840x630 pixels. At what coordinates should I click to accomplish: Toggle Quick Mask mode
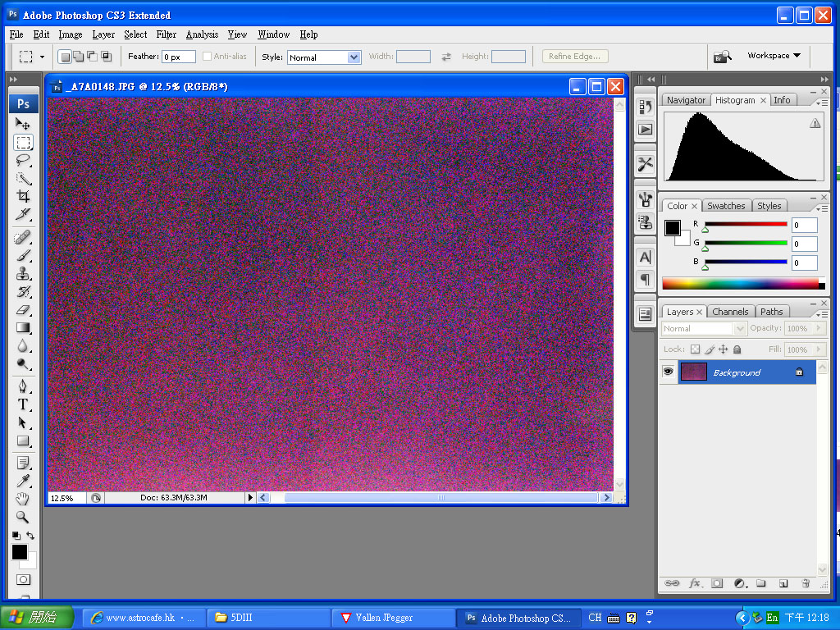click(x=23, y=580)
